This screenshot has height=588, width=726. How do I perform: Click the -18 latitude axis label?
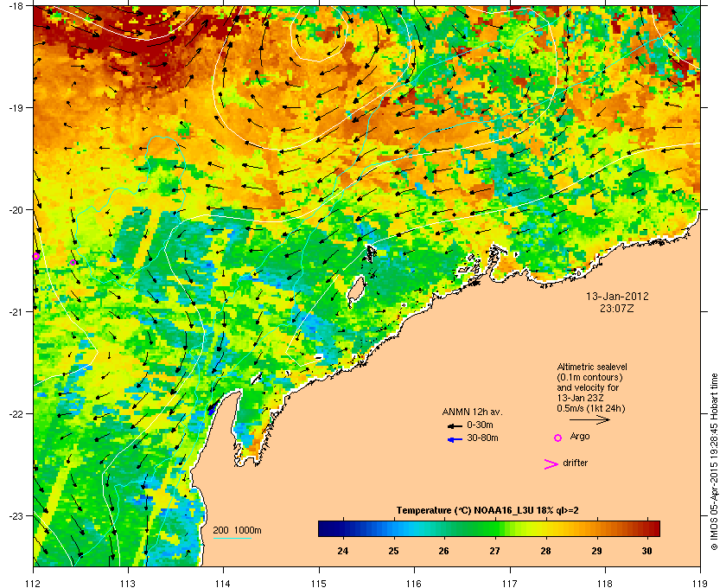(x=16, y=5)
